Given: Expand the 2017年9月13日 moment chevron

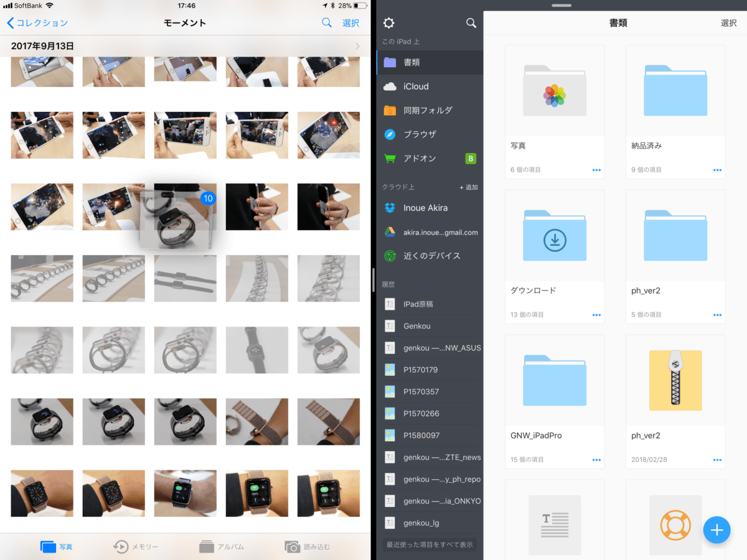Looking at the screenshot, I should pos(357,46).
